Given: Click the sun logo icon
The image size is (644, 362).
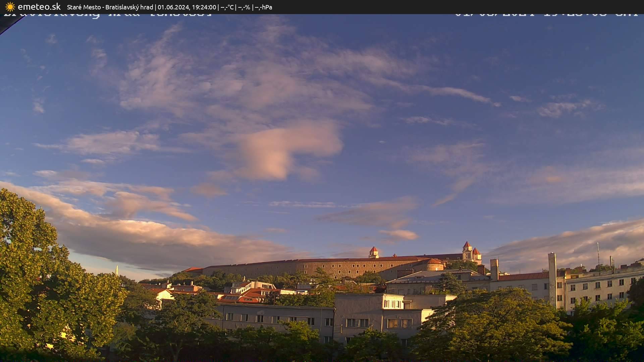Looking at the screenshot, I should point(10,7).
